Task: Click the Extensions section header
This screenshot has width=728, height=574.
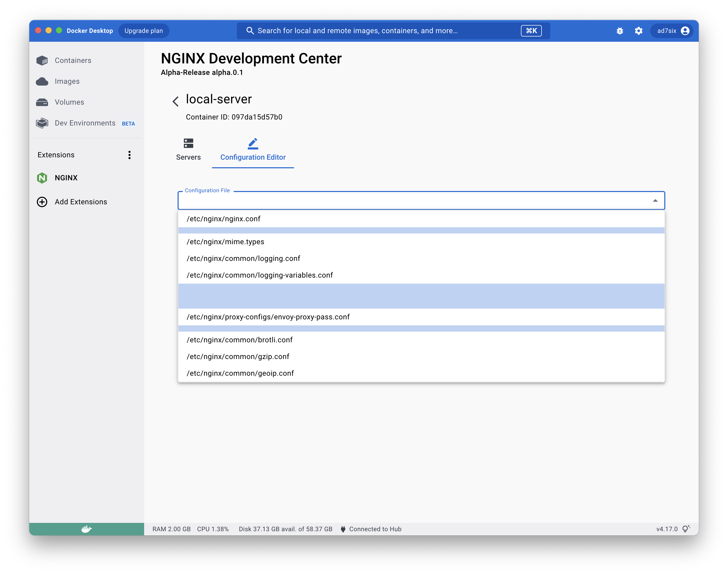Action: tap(56, 155)
